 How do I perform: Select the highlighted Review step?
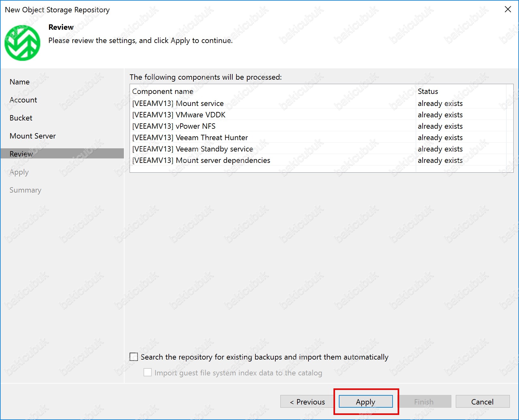point(21,154)
